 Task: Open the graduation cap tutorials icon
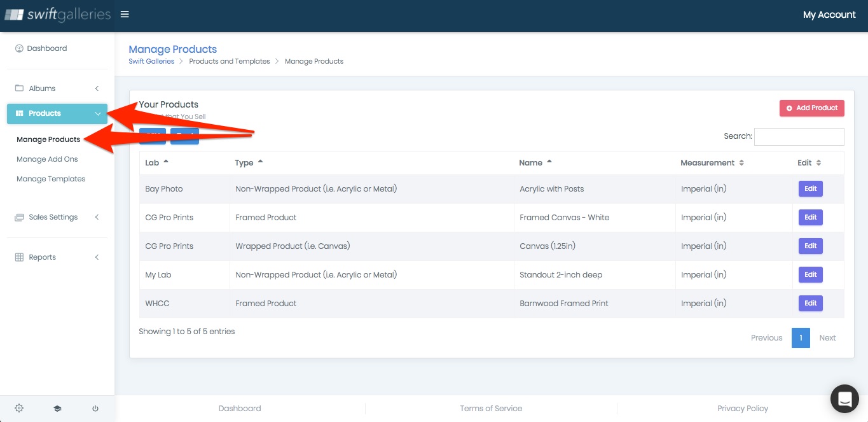[57, 408]
